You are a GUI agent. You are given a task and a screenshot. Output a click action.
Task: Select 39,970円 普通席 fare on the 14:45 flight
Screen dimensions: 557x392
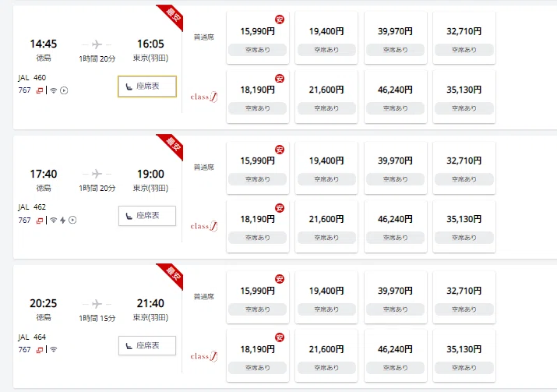[395, 37]
